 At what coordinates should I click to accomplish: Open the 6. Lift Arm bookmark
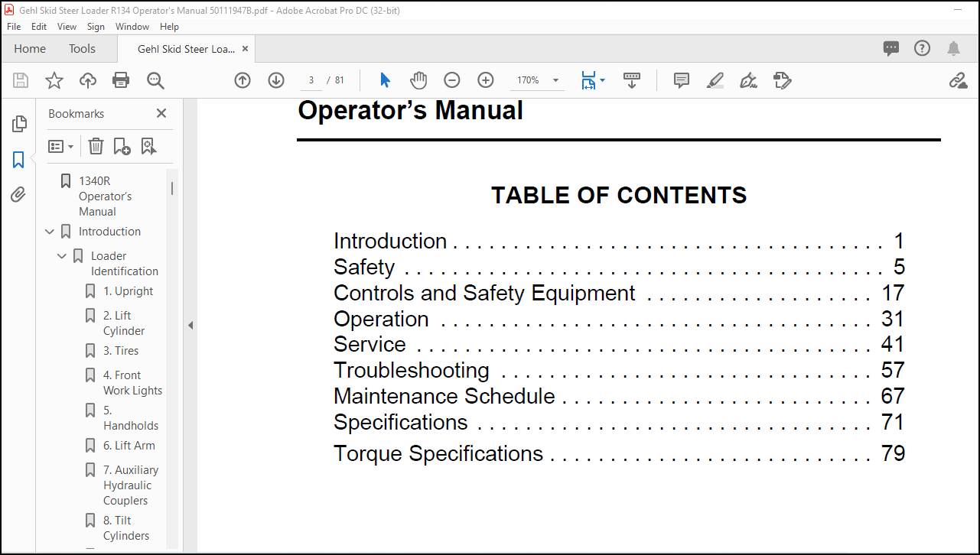[129, 446]
